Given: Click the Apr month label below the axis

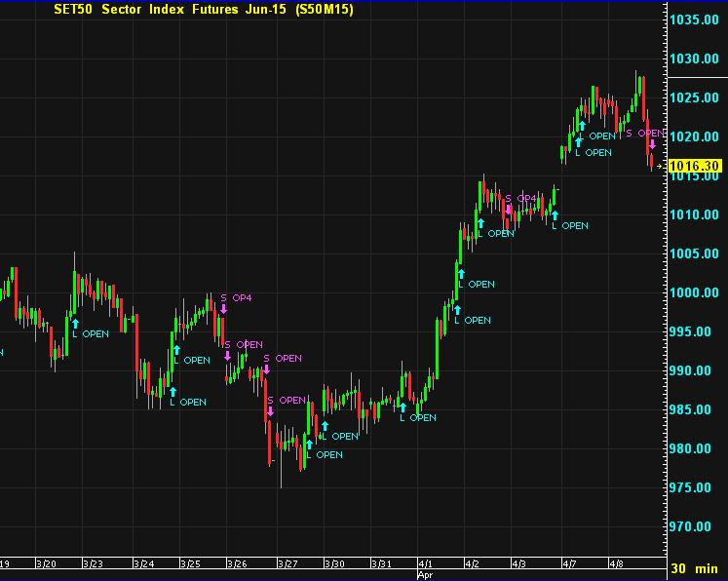Looking at the screenshot, I should tap(425, 575).
